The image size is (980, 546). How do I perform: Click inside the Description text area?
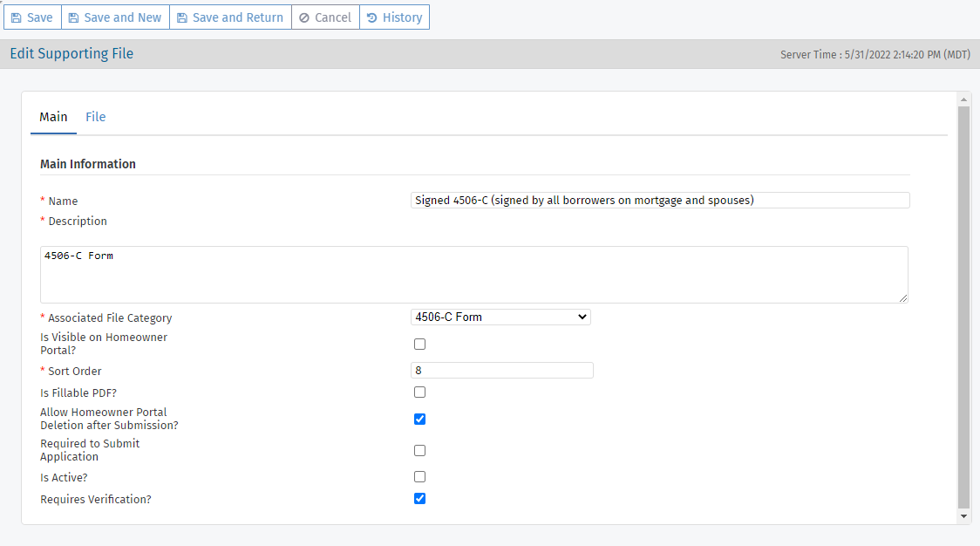(473, 275)
